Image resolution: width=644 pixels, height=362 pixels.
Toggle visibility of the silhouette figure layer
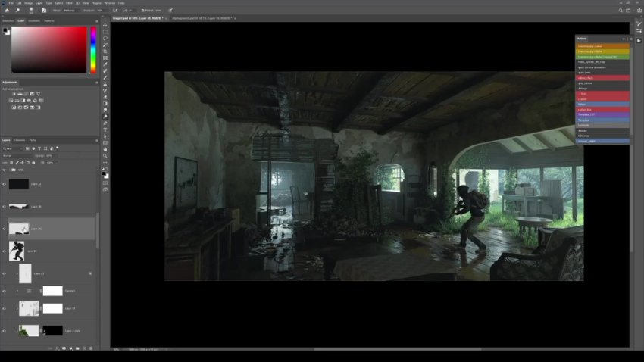(x=4, y=251)
